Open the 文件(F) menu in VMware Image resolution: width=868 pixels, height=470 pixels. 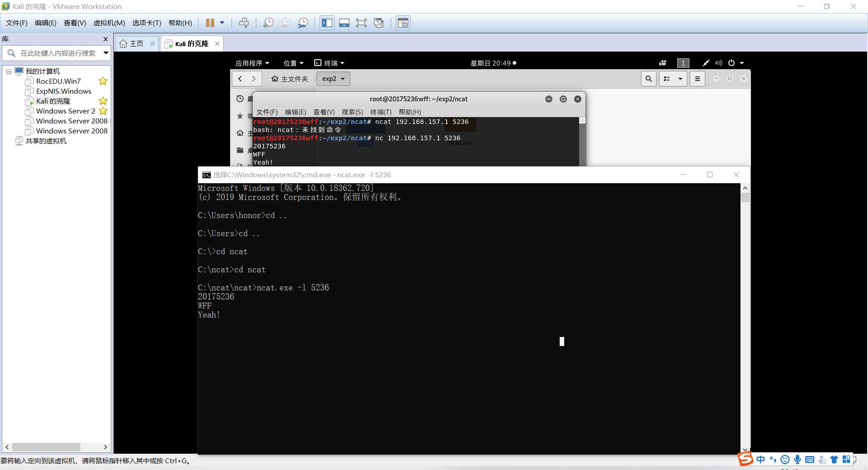[x=17, y=23]
